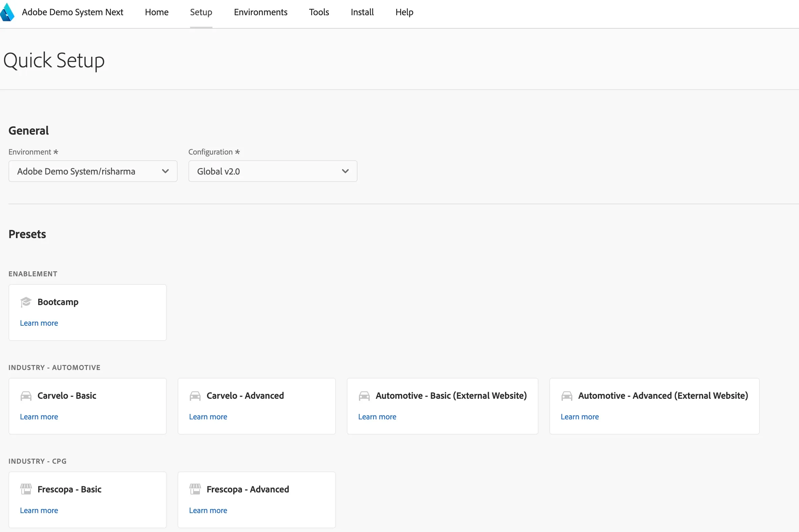Click the store icon beside Frescopa - Basic
This screenshot has width=799, height=532.
coord(26,489)
